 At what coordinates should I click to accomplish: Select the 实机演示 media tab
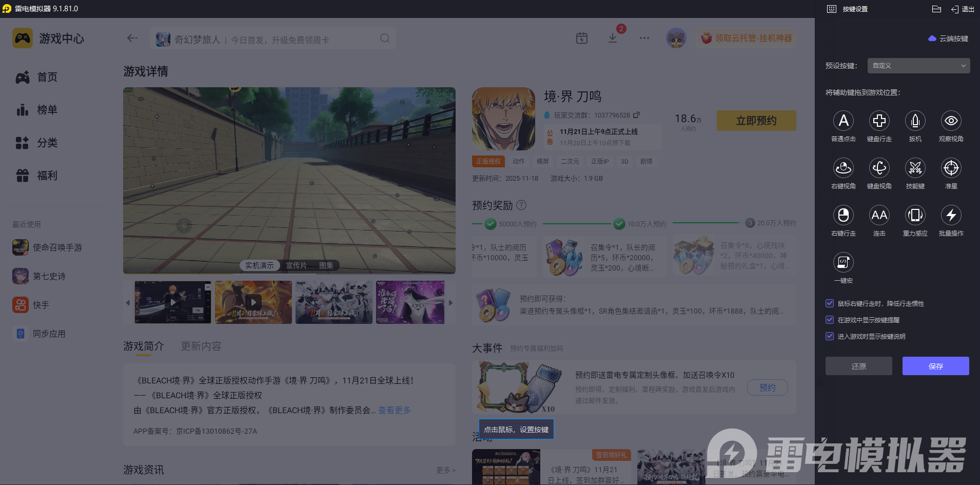coord(259,265)
